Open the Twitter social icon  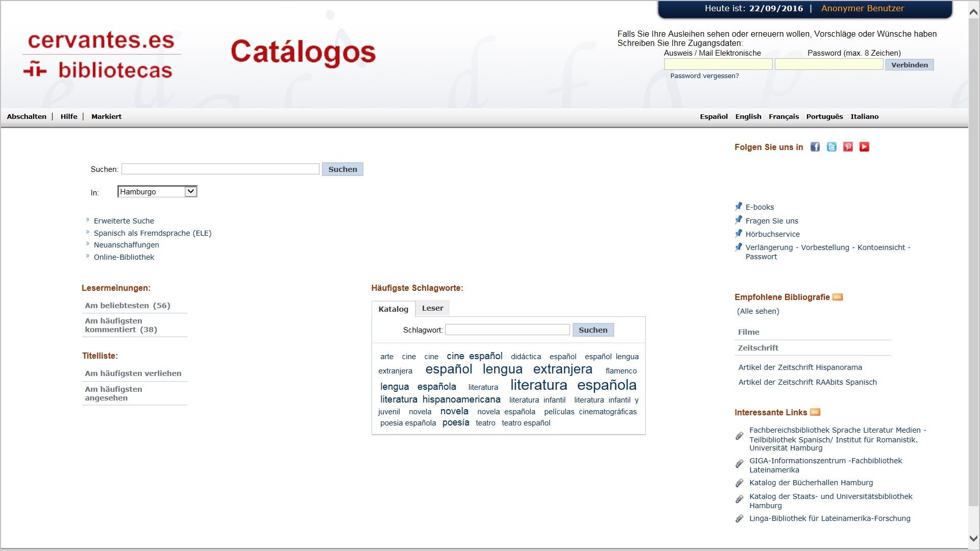click(x=831, y=147)
